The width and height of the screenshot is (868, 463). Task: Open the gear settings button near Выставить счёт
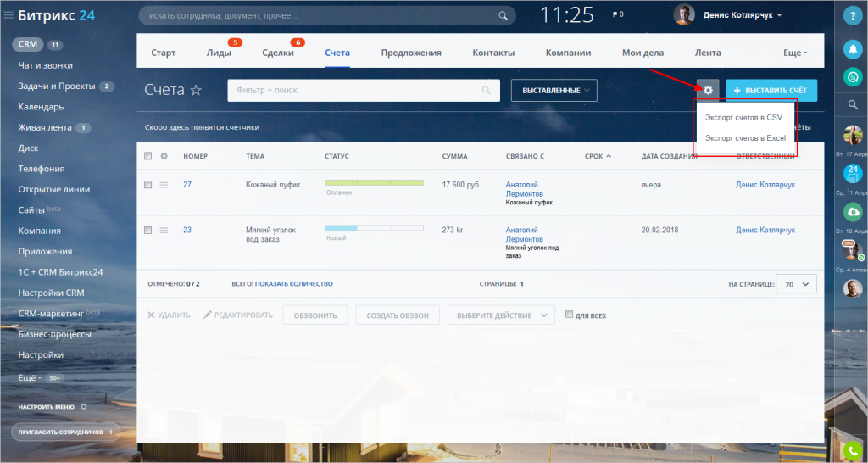point(708,90)
